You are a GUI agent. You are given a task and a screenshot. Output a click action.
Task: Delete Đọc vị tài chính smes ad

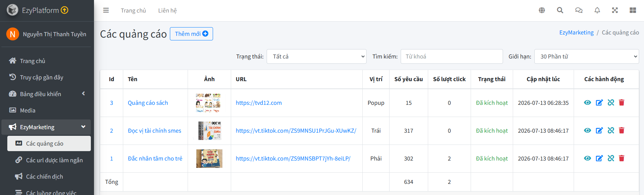coord(622,131)
